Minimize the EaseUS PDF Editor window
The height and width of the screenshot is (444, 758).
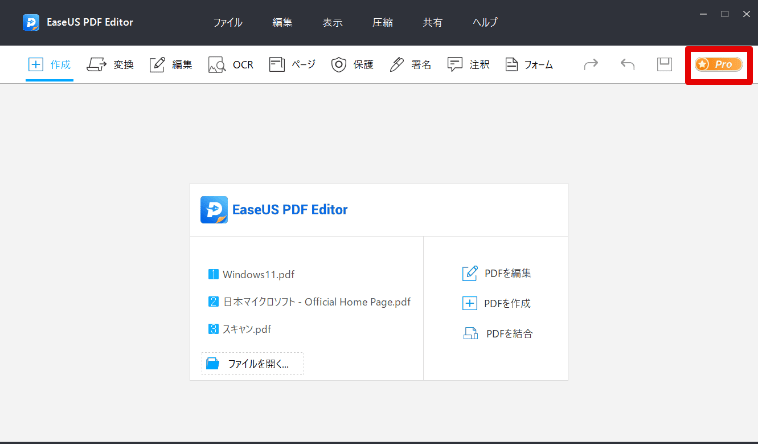703,15
